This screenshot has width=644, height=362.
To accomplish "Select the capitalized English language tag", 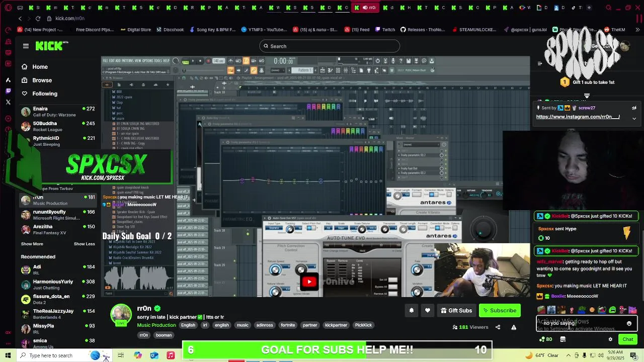I will click(188, 325).
